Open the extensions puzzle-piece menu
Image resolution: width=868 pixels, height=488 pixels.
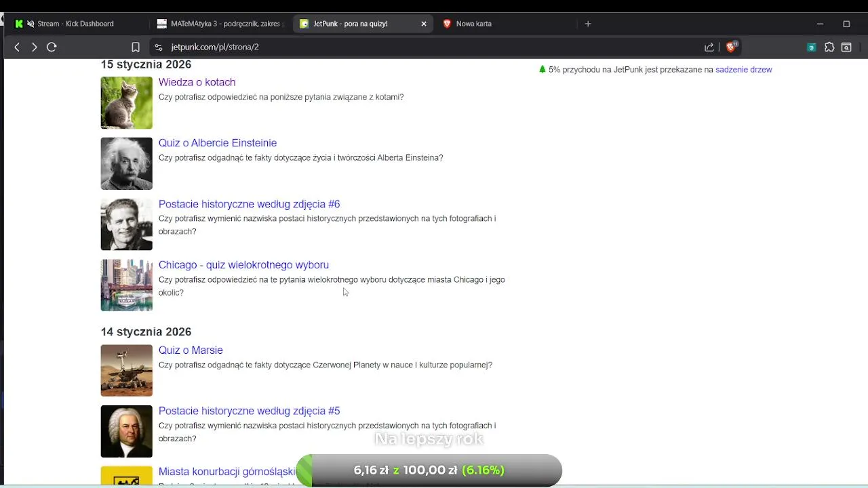coord(829,47)
